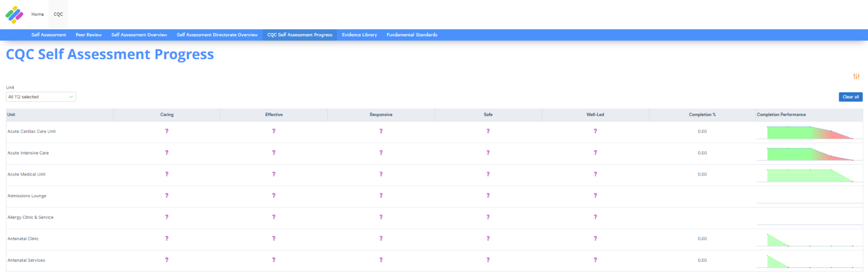Sort by the Responsive column header
This screenshot has height=272, width=868.
click(381, 115)
